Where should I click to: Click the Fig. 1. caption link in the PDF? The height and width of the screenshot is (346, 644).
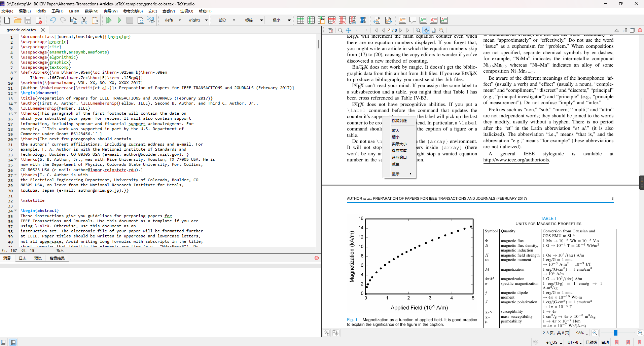tap(352, 320)
